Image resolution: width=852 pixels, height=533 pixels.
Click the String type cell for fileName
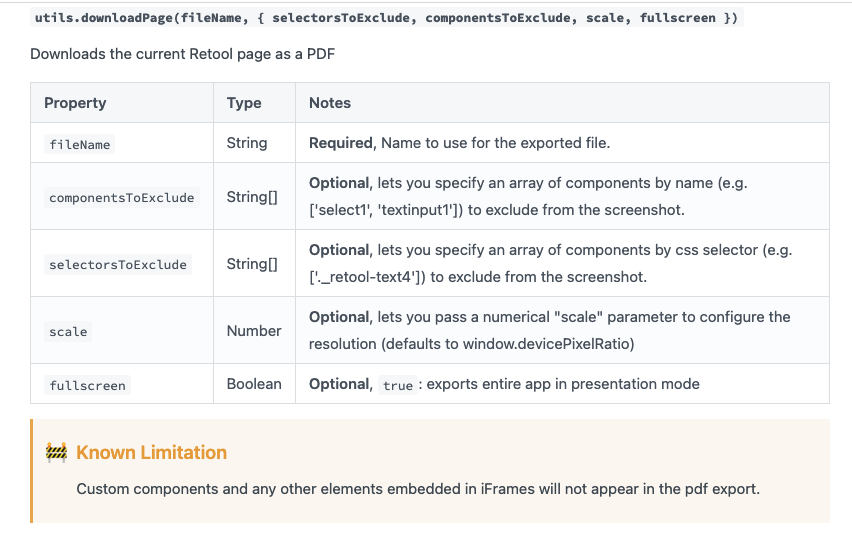(247, 143)
